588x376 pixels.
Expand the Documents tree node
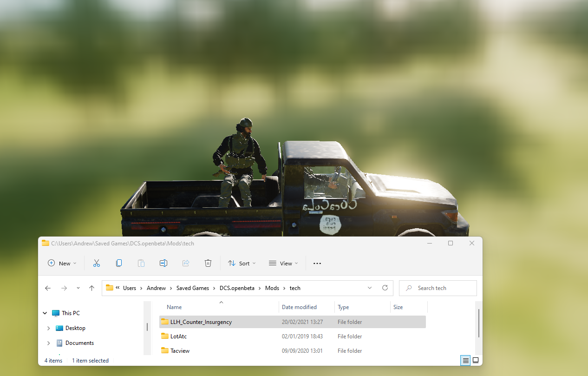(49, 343)
